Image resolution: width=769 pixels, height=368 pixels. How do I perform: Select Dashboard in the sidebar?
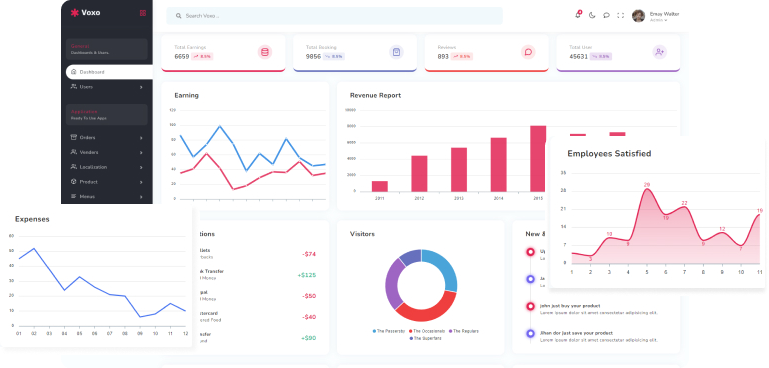click(x=109, y=72)
